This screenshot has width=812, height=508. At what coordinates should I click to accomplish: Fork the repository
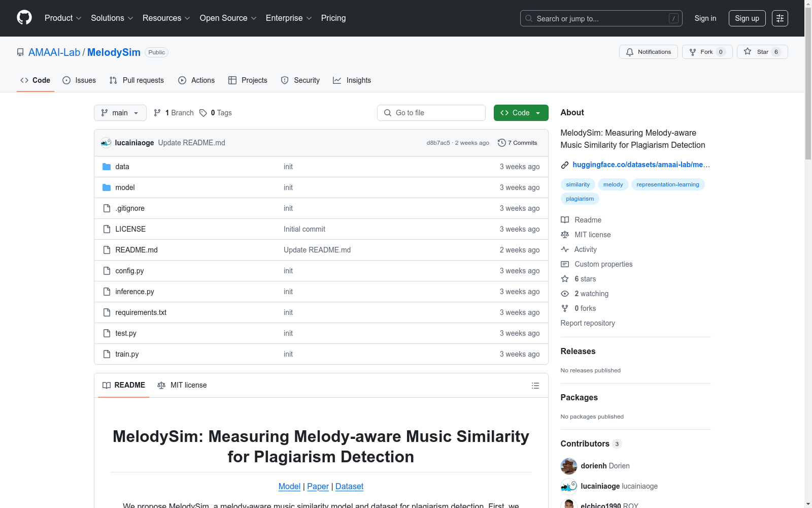707,52
